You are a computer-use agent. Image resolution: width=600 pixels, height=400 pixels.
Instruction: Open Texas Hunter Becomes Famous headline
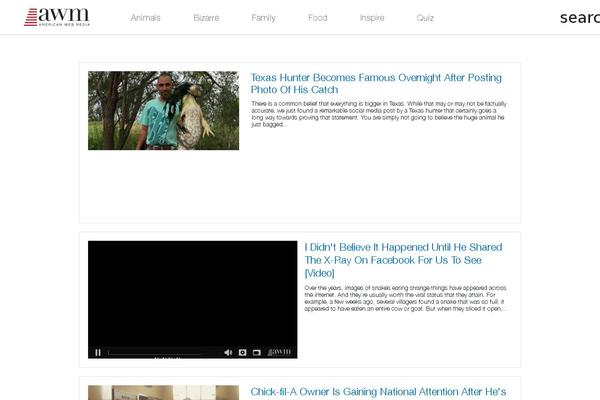point(376,83)
